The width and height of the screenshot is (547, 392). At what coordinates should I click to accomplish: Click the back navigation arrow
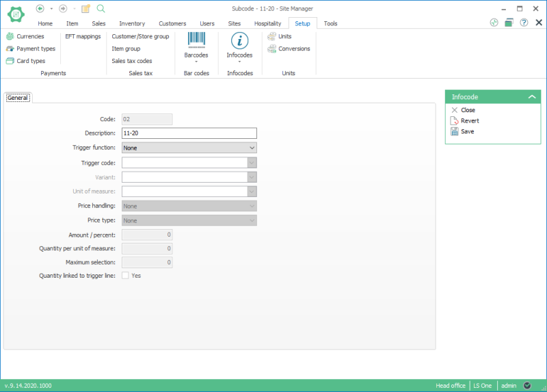(40, 8)
